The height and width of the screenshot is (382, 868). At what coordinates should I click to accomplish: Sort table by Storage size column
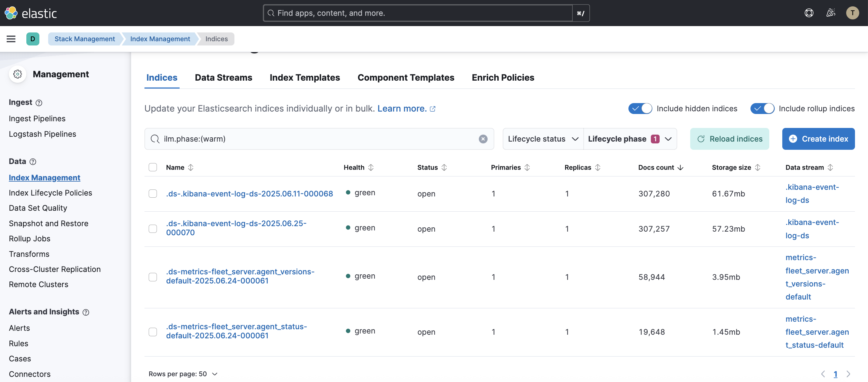click(x=736, y=167)
